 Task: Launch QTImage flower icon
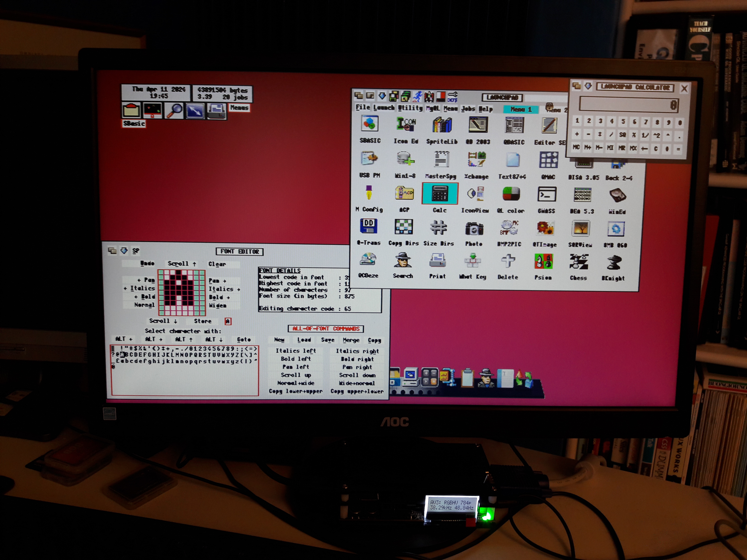click(x=545, y=228)
